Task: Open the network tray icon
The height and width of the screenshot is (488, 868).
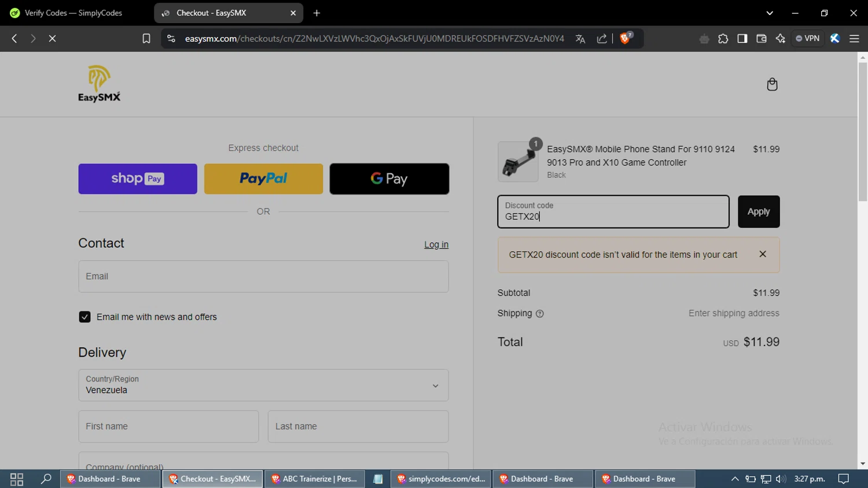Action: [766, 479]
